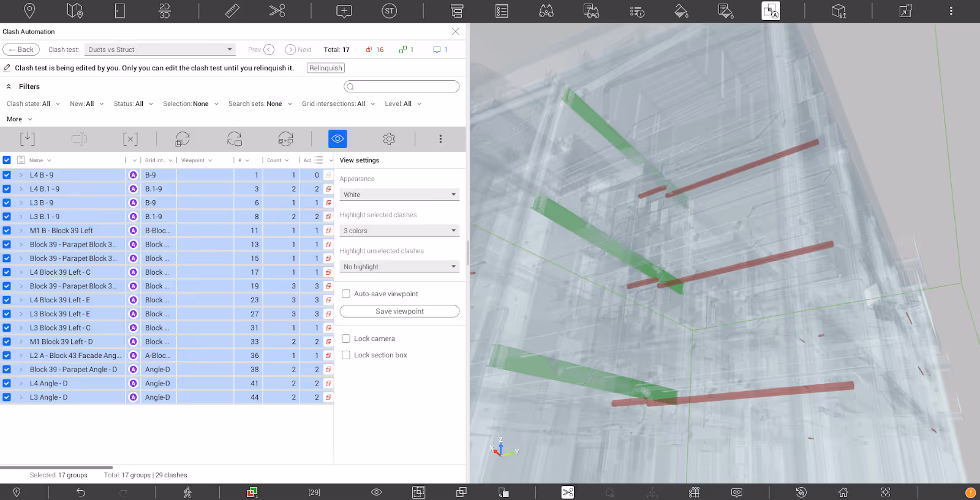
Task: Click the clear selection bracket-X icon
Action: point(130,139)
